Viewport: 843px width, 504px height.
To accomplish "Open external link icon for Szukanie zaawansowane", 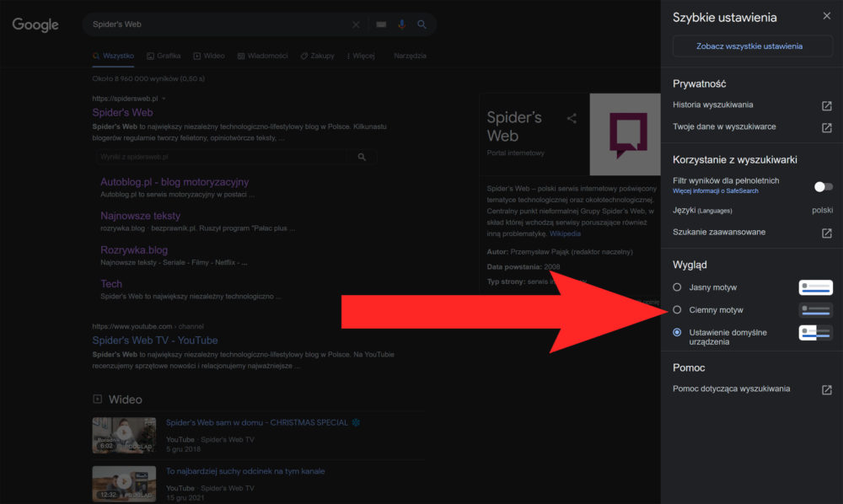I will pos(826,233).
